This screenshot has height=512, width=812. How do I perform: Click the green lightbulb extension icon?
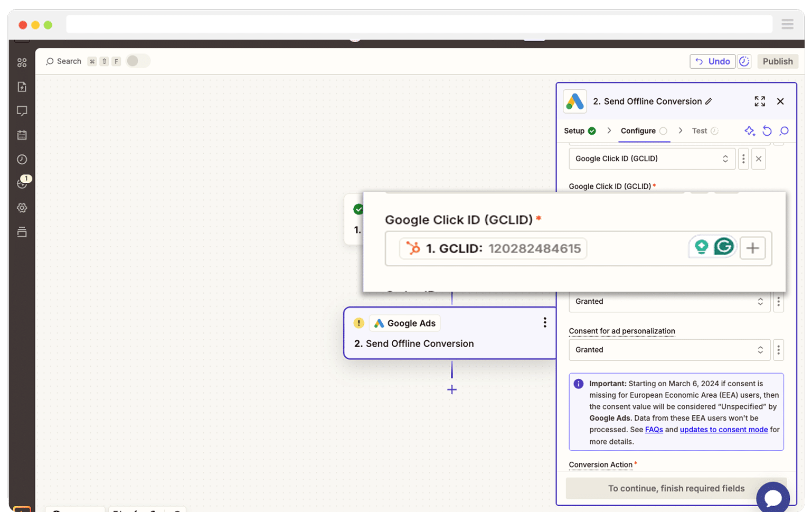pyautogui.click(x=701, y=247)
